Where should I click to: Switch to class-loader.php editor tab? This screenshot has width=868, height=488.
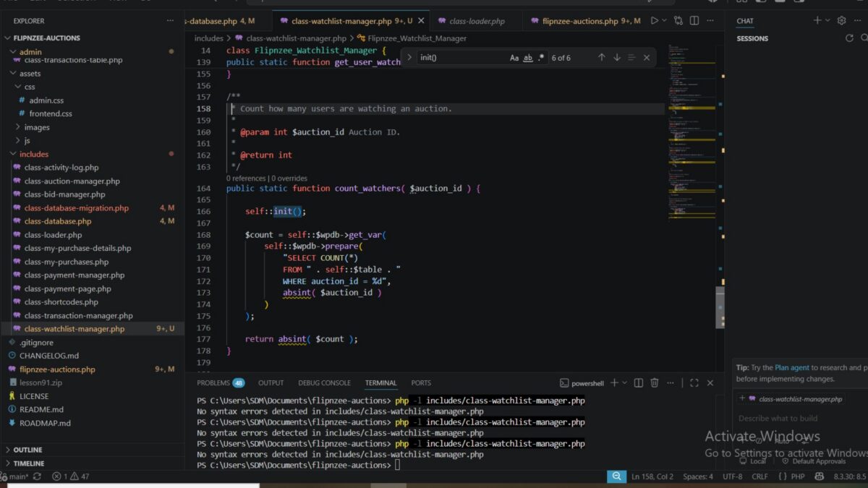pyautogui.click(x=477, y=21)
